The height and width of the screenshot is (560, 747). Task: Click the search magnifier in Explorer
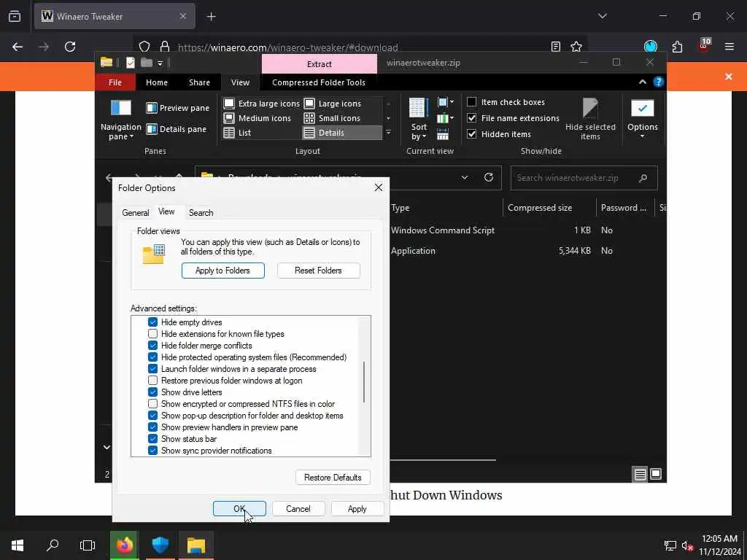(643, 178)
